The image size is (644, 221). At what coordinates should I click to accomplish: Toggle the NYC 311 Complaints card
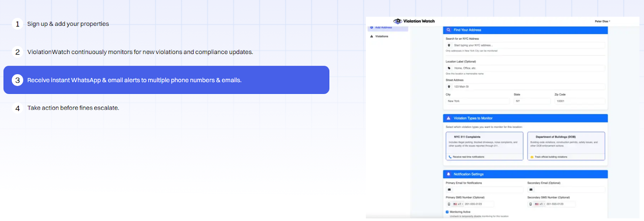pyautogui.click(x=485, y=146)
